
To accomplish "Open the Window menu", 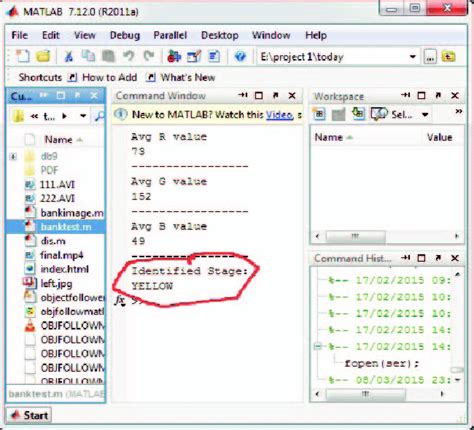I will 271,35.
